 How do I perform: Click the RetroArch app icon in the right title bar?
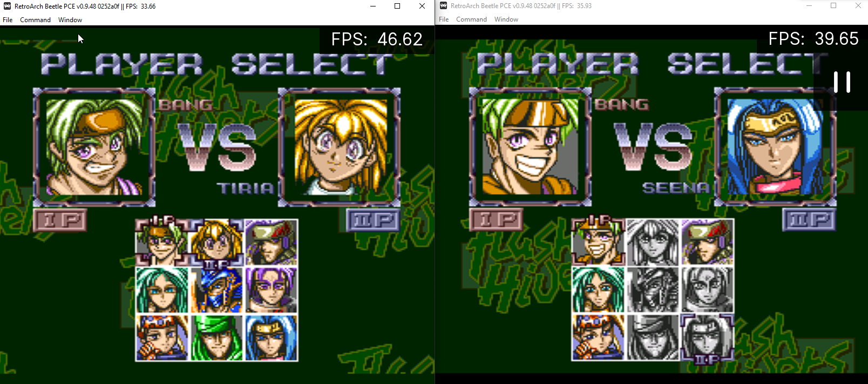(443, 5)
